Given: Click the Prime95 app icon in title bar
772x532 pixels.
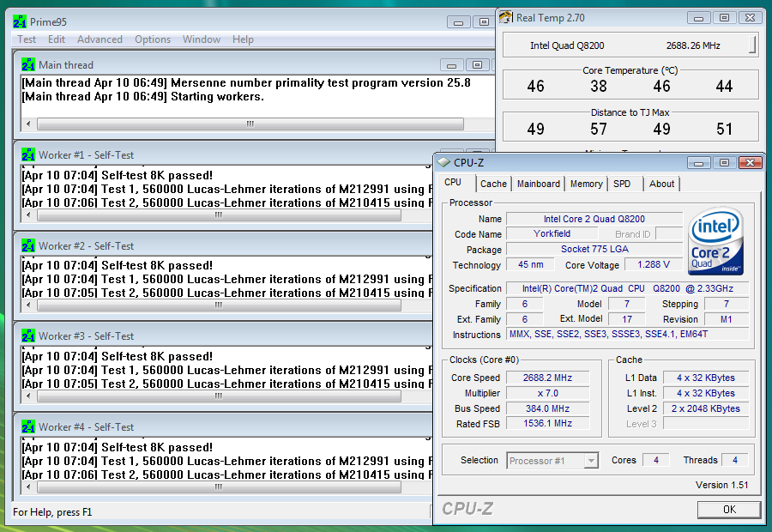Looking at the screenshot, I should coord(19,21).
